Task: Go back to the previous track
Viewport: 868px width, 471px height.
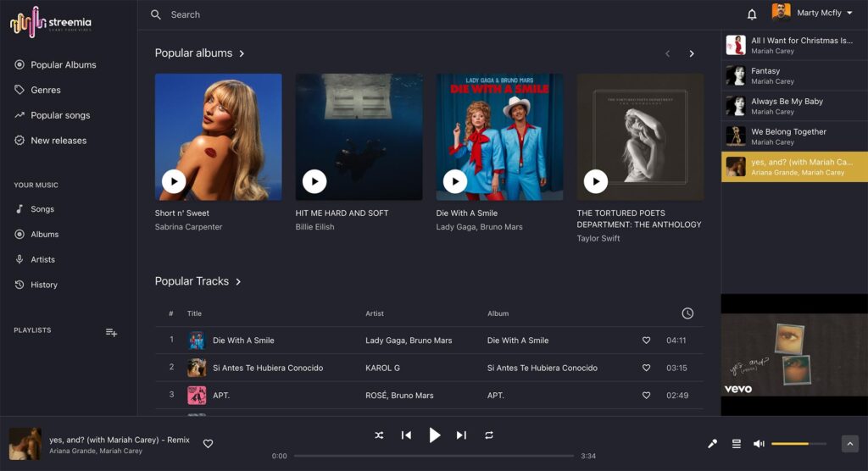Action: (406, 435)
